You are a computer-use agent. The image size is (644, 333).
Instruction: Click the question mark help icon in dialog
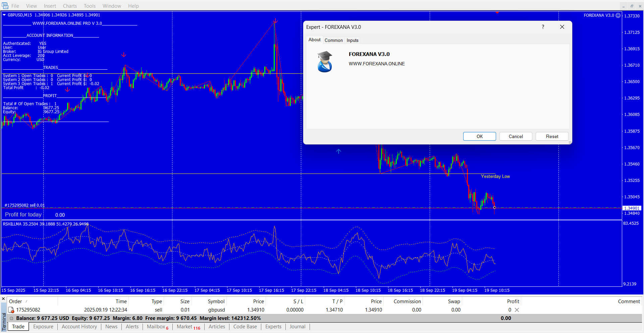[x=543, y=27]
